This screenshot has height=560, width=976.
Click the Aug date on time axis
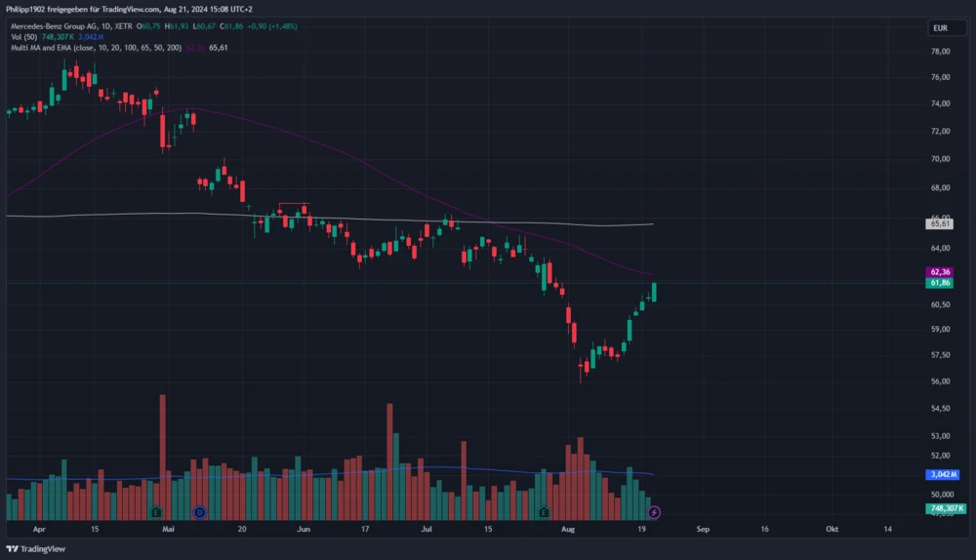(x=567, y=528)
